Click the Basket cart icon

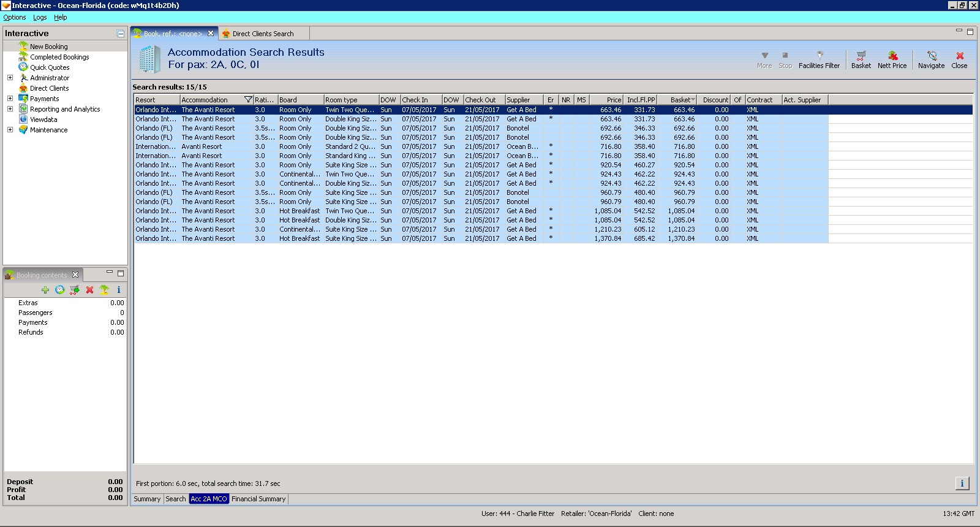[861, 56]
